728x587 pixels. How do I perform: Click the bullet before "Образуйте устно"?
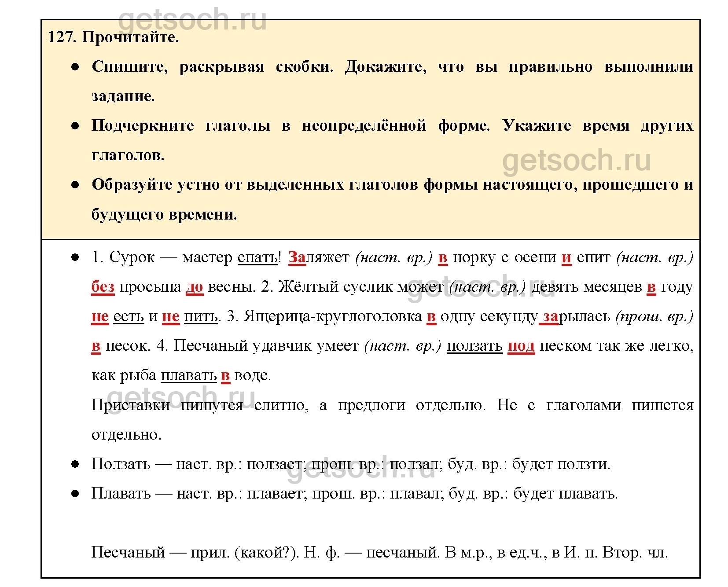(x=75, y=185)
